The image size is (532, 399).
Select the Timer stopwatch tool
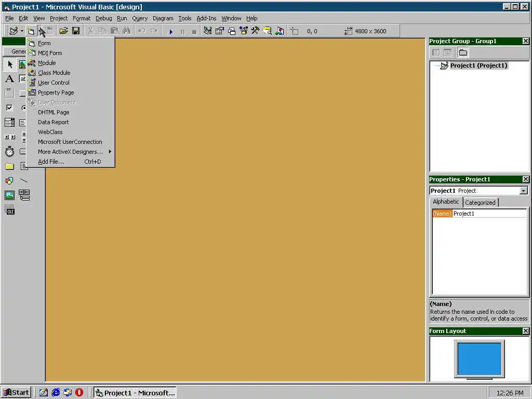[x=9, y=152]
